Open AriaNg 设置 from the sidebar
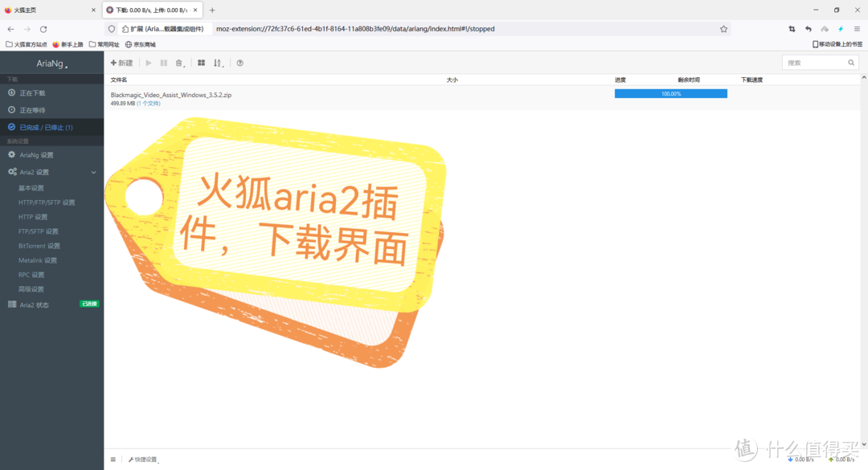 [39, 154]
